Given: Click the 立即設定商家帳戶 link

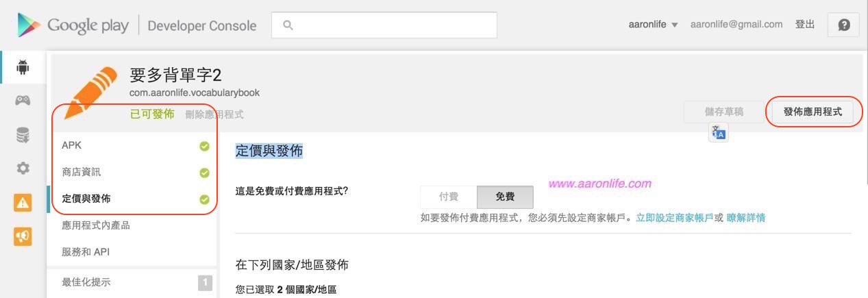Looking at the screenshot, I should tap(673, 218).
